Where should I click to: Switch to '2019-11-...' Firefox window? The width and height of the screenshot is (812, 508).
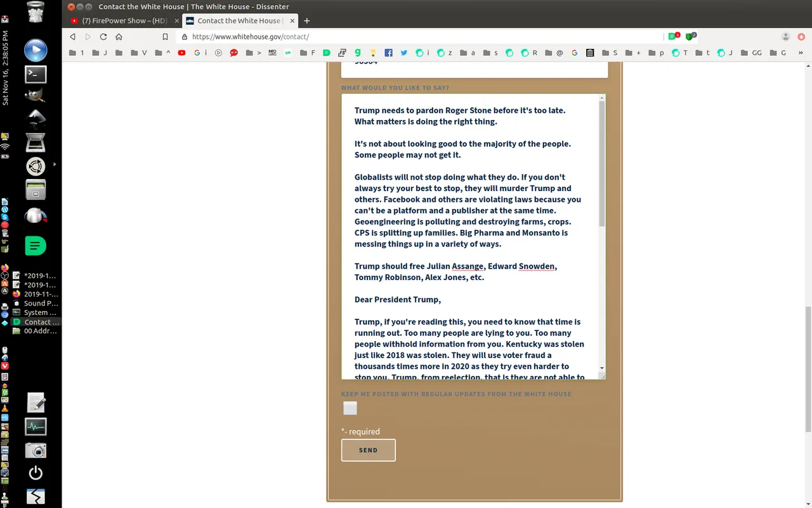tap(36, 294)
